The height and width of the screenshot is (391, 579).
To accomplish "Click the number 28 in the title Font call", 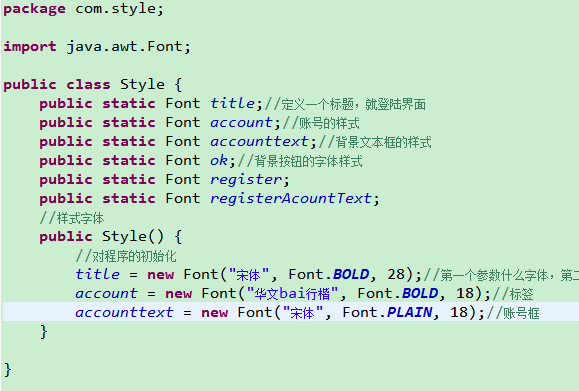I will (x=396, y=274).
